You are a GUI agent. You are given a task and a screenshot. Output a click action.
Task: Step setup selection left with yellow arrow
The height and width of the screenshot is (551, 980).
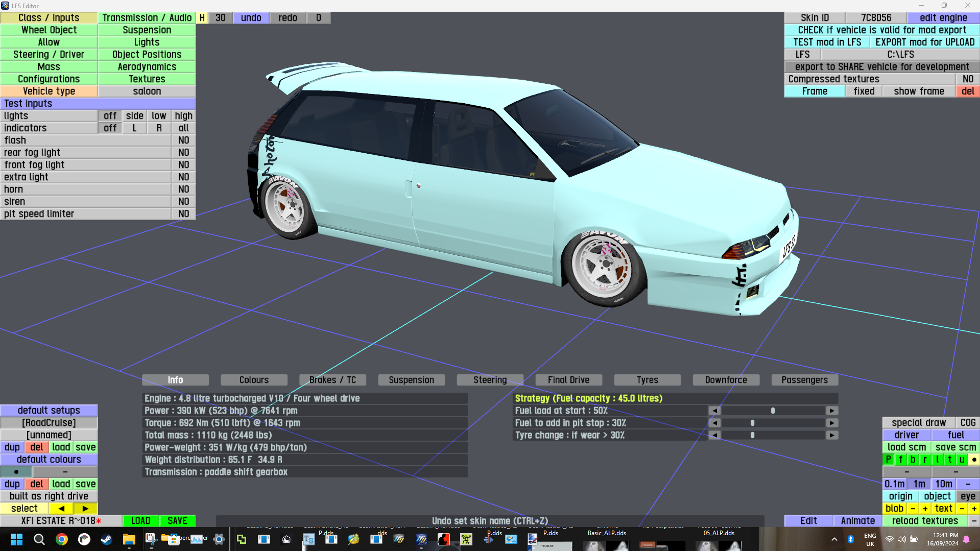click(x=61, y=509)
